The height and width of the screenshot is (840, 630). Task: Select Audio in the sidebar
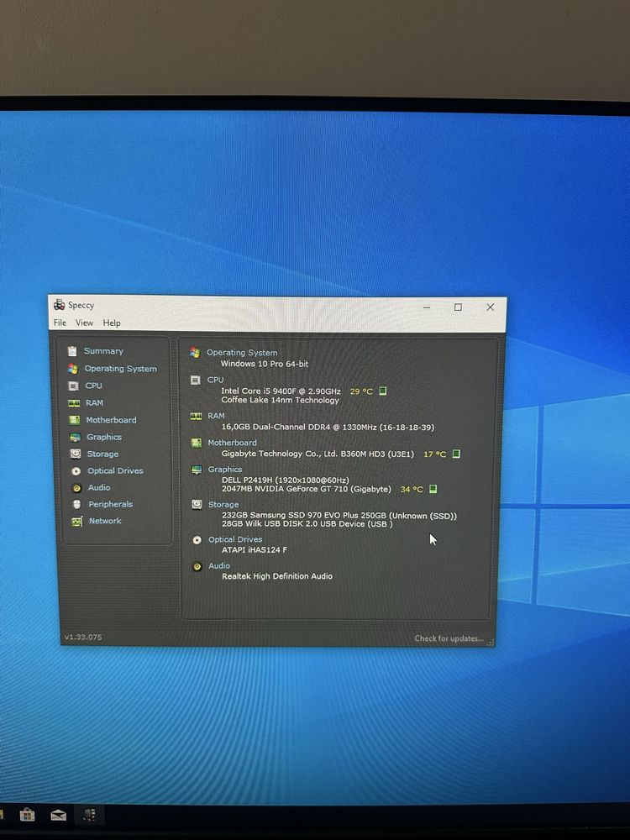point(98,487)
